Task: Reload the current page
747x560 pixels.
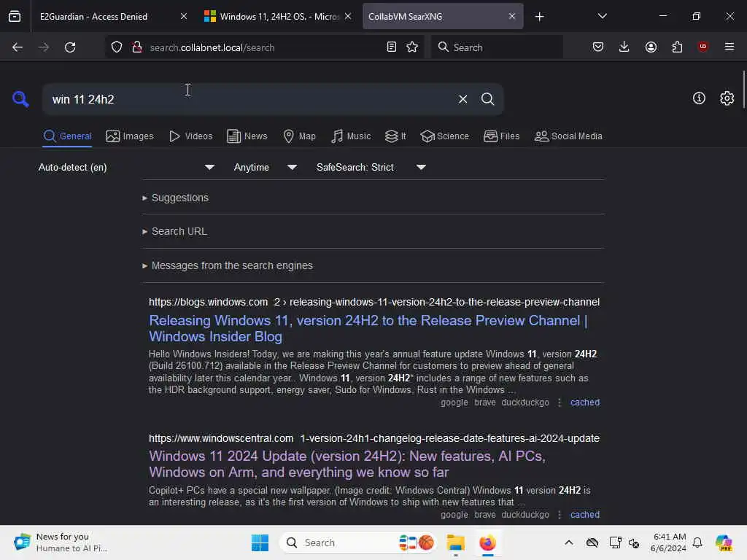Action: (70, 47)
